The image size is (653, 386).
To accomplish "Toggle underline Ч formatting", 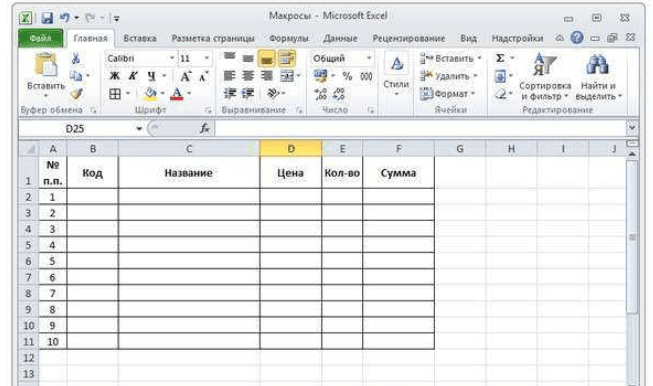I will point(152,76).
